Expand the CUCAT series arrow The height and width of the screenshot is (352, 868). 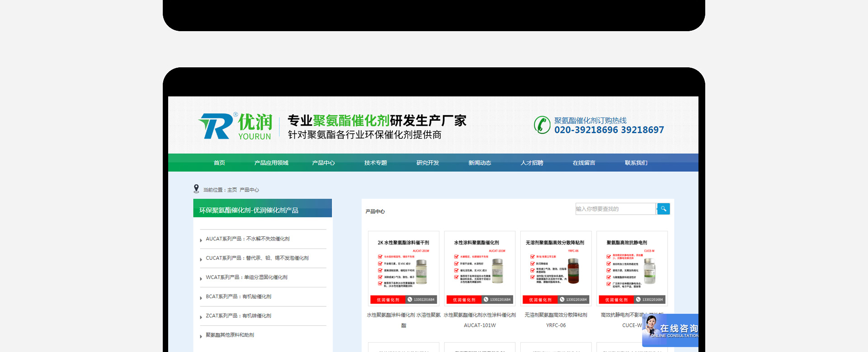(x=201, y=259)
